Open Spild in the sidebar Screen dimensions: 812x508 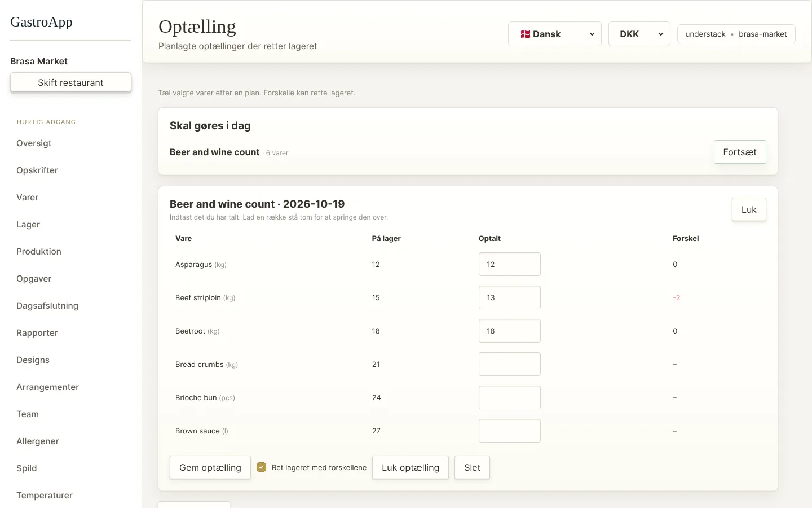pos(27,468)
